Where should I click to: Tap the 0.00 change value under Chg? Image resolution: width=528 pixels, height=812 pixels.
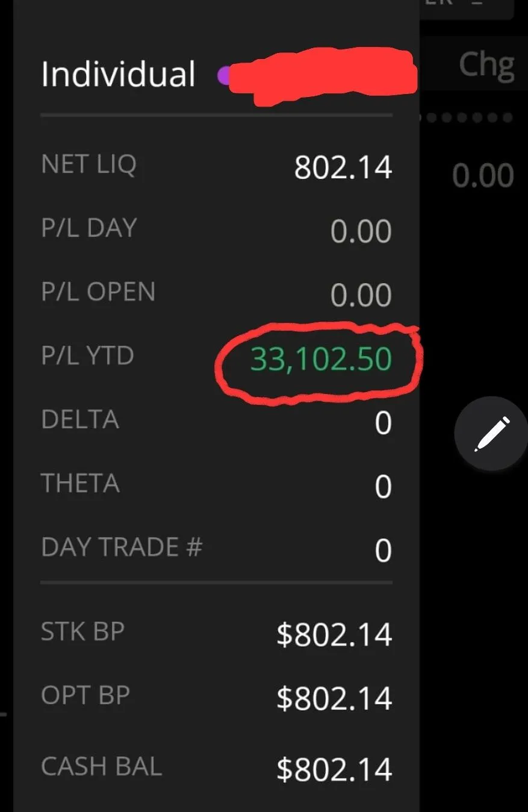[483, 176]
